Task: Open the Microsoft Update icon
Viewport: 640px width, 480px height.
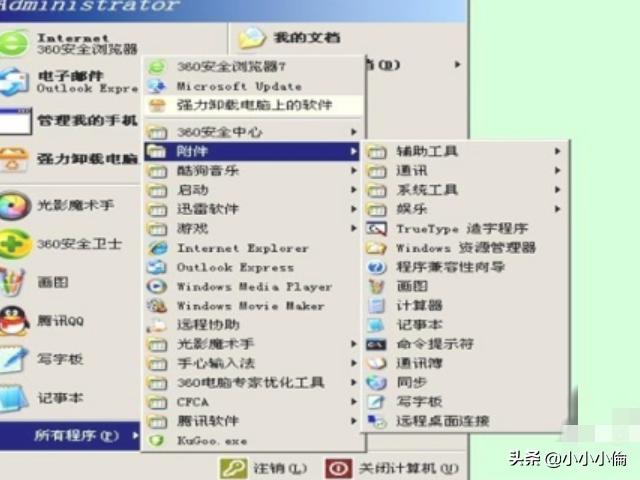Action: [x=158, y=86]
